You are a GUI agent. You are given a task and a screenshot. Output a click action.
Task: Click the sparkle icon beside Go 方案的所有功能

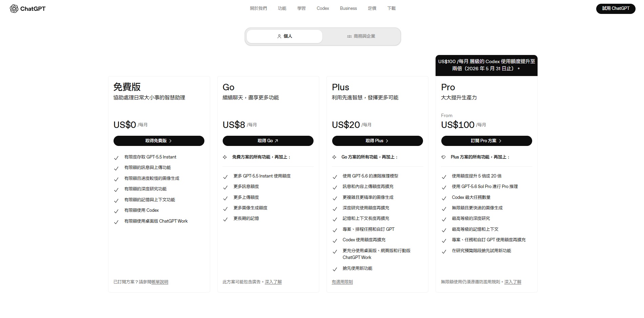[334, 157]
